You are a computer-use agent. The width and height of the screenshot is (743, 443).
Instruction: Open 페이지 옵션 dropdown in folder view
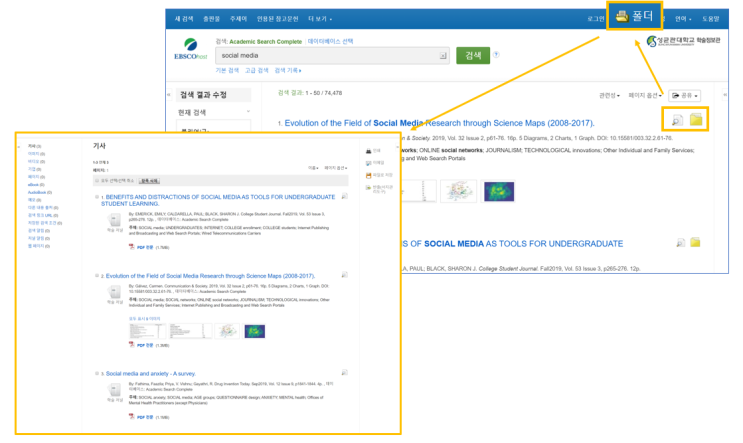[335, 168]
